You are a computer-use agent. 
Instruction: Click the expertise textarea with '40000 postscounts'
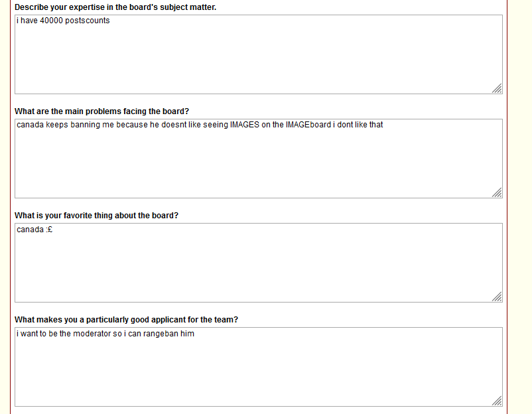pyautogui.click(x=259, y=54)
